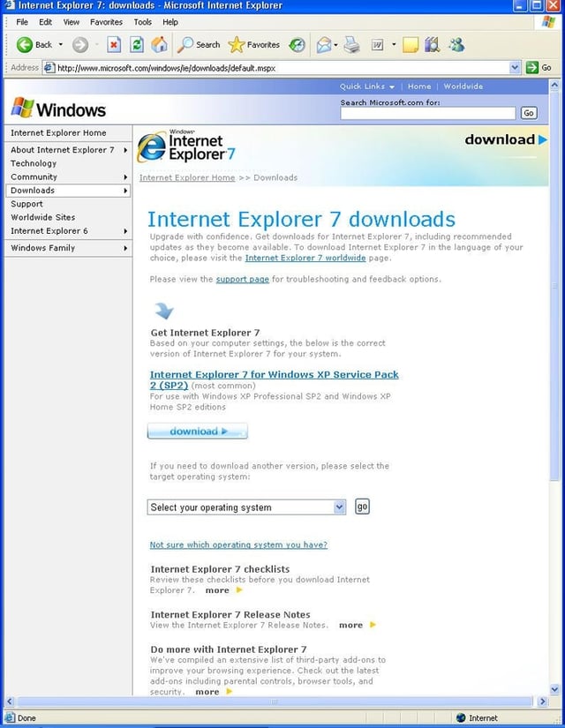Open Edit button dropdown arrow
The height and width of the screenshot is (728, 565).
[394, 45]
